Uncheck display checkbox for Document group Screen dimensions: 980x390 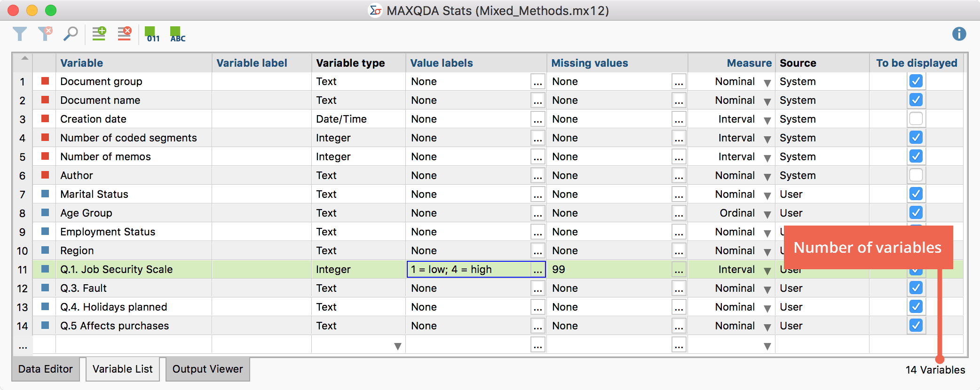(x=916, y=81)
